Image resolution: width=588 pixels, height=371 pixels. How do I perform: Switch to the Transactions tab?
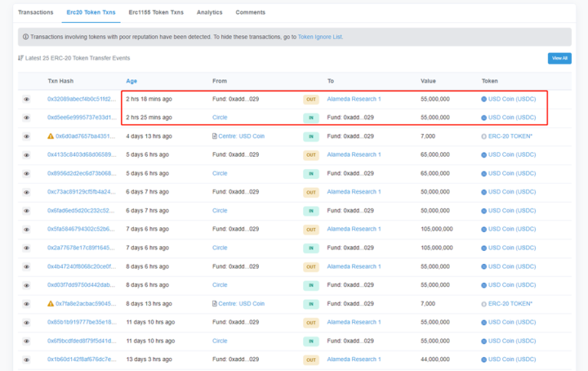(35, 12)
